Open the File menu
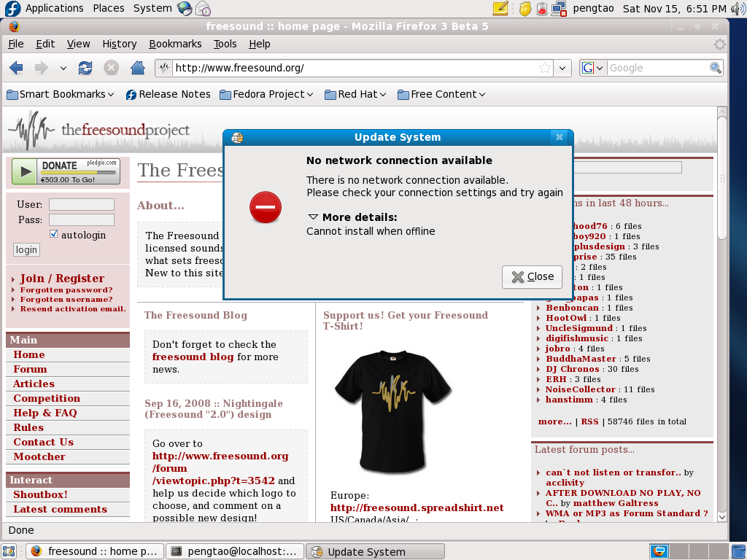Viewport: 747px width, 560px height. point(16,44)
